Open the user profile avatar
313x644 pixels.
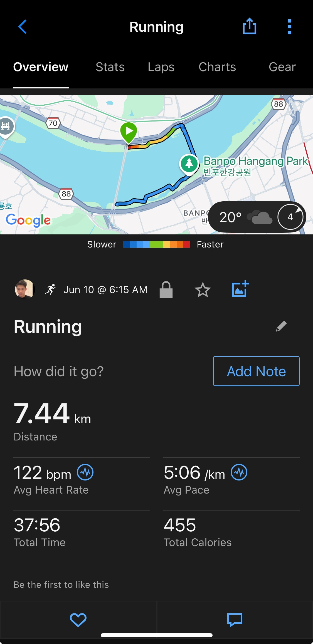[x=24, y=289]
